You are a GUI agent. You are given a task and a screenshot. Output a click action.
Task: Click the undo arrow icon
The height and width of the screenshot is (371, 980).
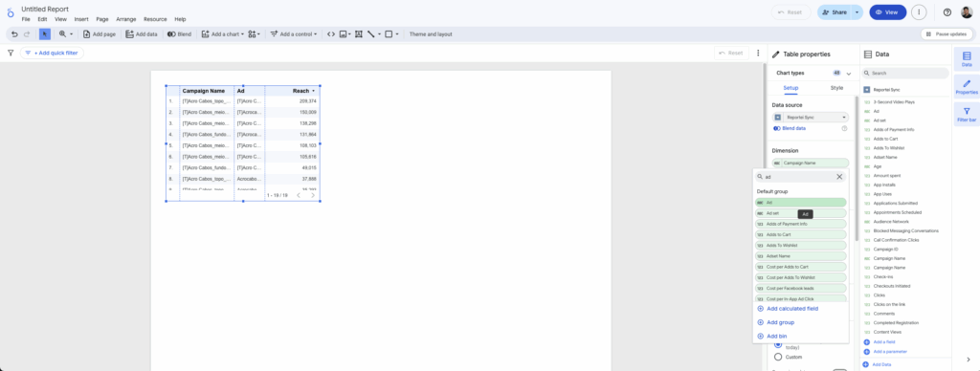[14, 34]
